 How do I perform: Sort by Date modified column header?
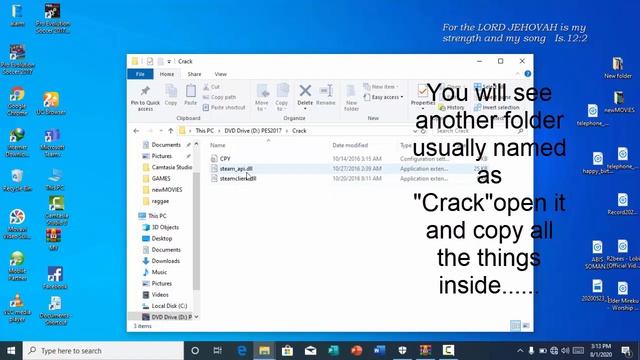tap(350, 145)
